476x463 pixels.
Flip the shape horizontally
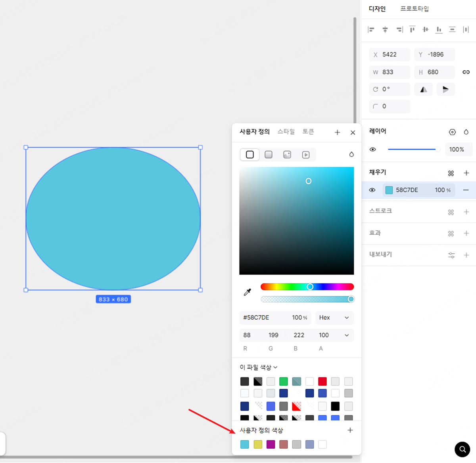pos(424,89)
